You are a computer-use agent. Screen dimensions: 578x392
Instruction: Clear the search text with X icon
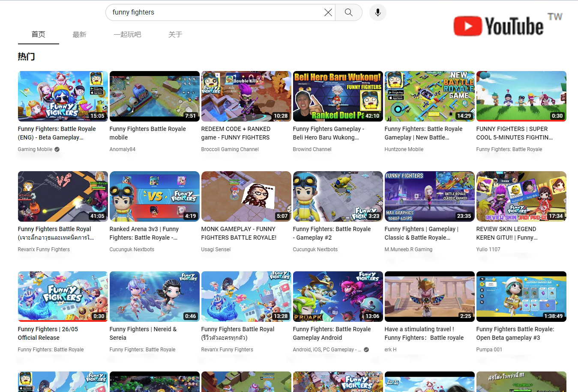coord(328,12)
